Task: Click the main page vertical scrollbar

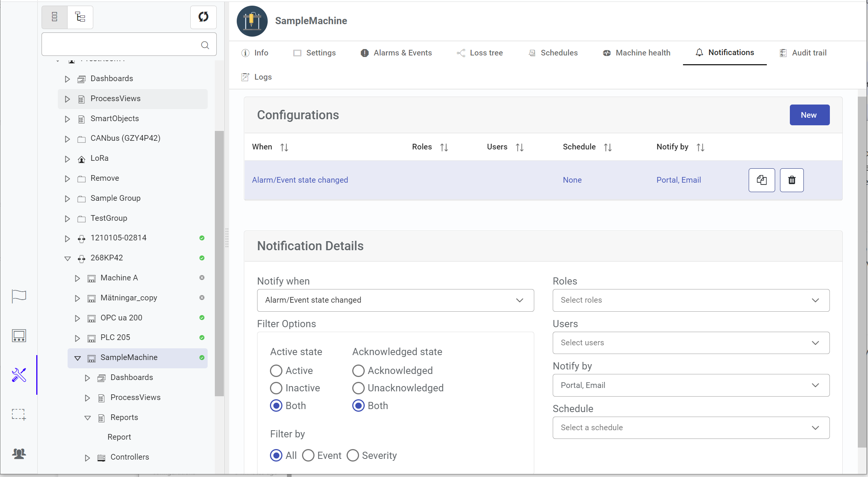Action: pos(862,272)
